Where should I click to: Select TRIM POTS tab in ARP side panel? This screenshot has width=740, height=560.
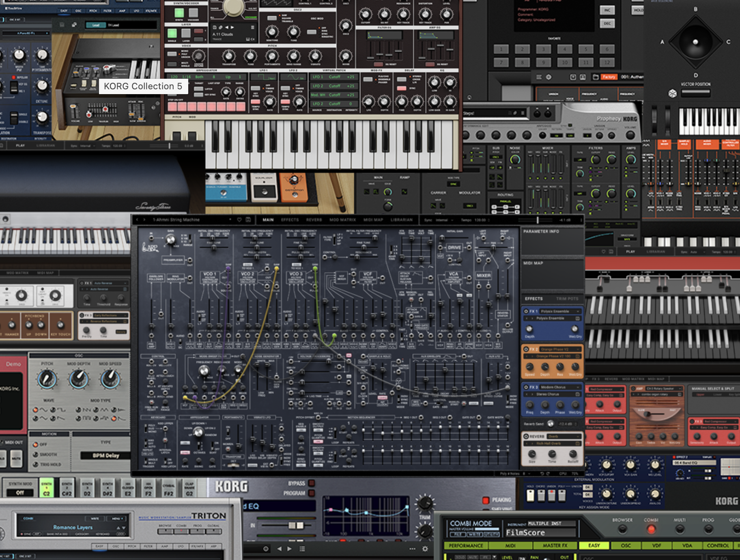(567, 299)
